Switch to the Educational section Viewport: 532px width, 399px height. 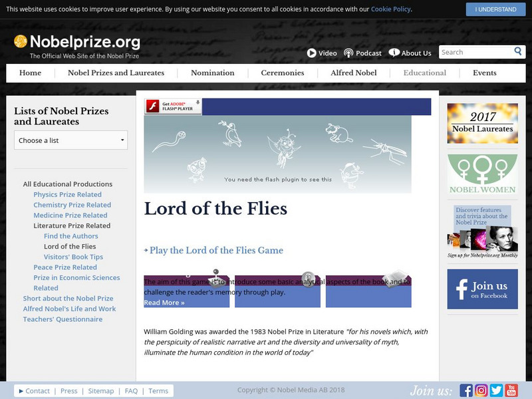click(424, 73)
